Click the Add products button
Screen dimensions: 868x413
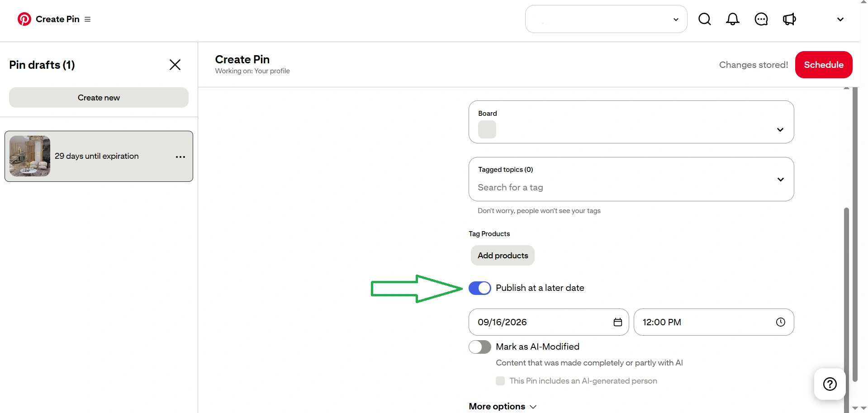pos(503,256)
